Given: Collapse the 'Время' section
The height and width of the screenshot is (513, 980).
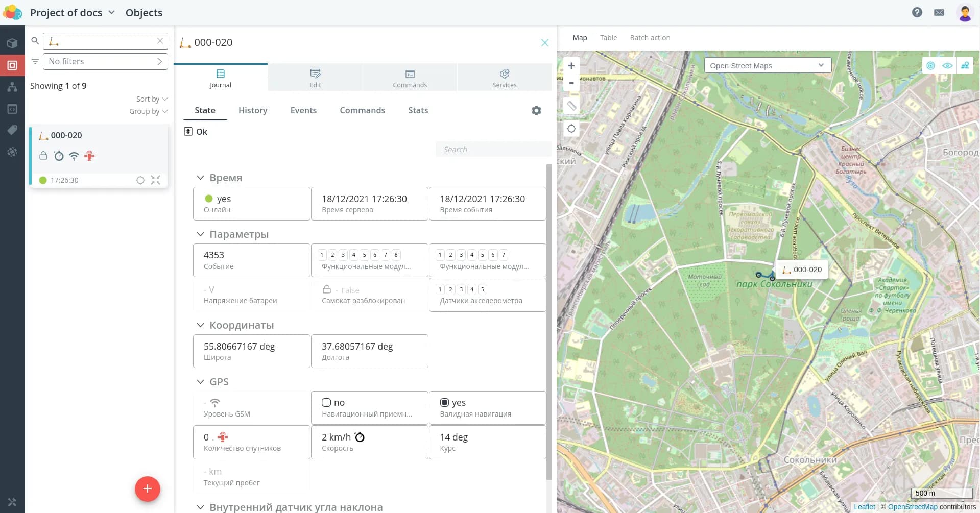Looking at the screenshot, I should pos(200,178).
